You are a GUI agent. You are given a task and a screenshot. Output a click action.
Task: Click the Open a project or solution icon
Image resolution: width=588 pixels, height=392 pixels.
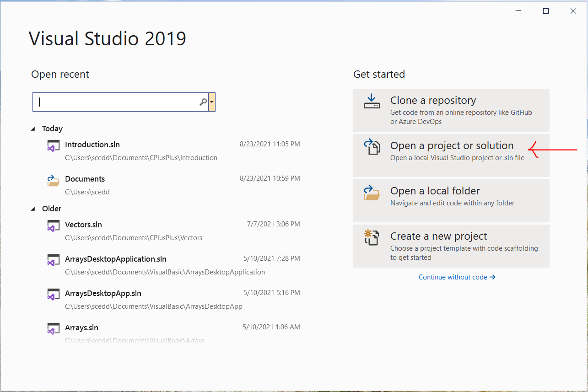point(372,147)
